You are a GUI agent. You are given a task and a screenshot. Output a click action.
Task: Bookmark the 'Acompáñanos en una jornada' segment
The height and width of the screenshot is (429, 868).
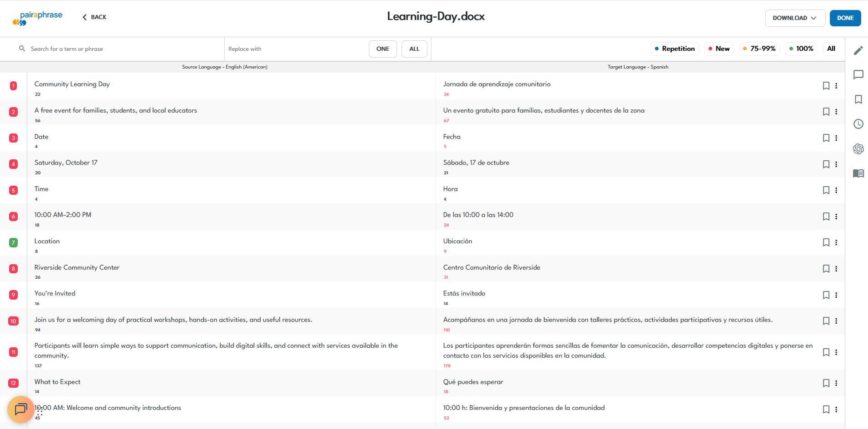(826, 321)
